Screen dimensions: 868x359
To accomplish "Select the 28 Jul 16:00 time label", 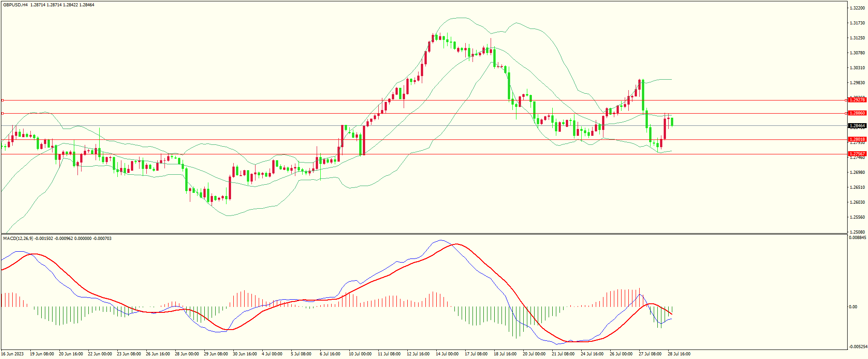I will (679, 354).
